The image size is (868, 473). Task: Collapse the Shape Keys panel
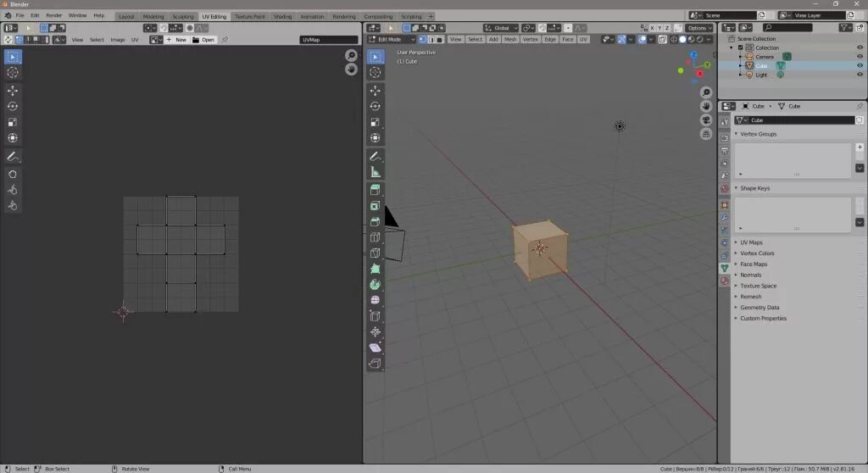[754, 188]
